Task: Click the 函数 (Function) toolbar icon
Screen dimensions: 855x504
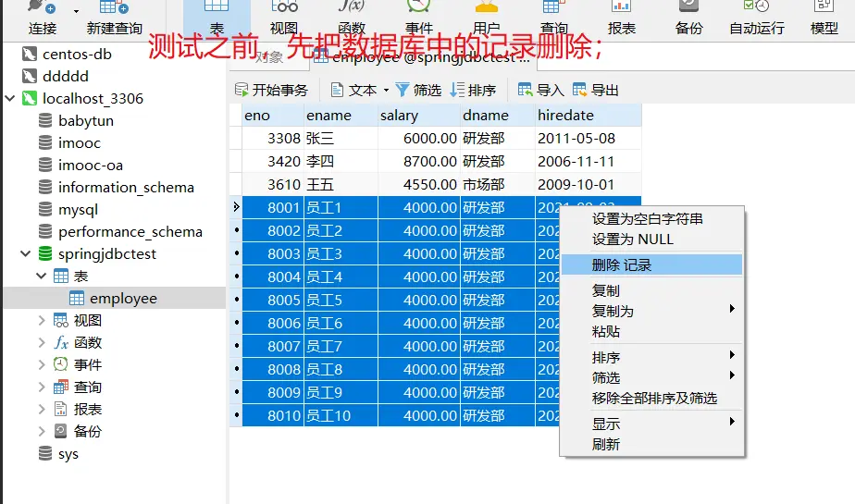Action: point(352,18)
